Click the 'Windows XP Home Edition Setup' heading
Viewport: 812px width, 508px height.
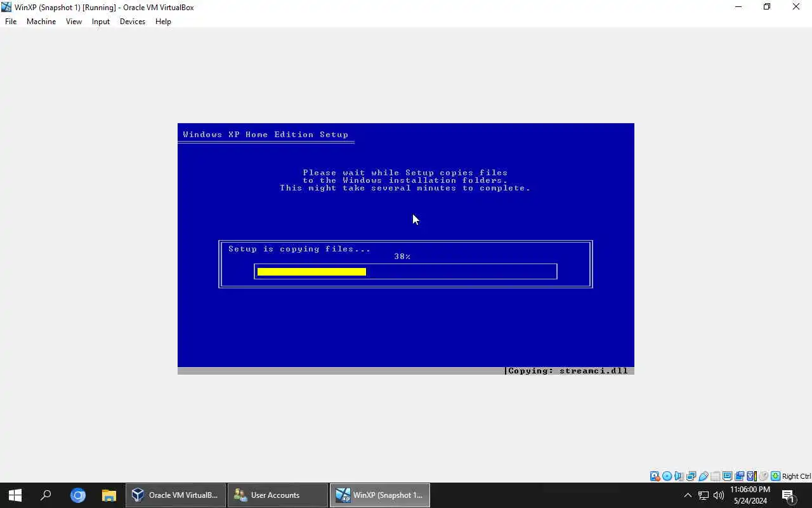pyautogui.click(x=265, y=135)
